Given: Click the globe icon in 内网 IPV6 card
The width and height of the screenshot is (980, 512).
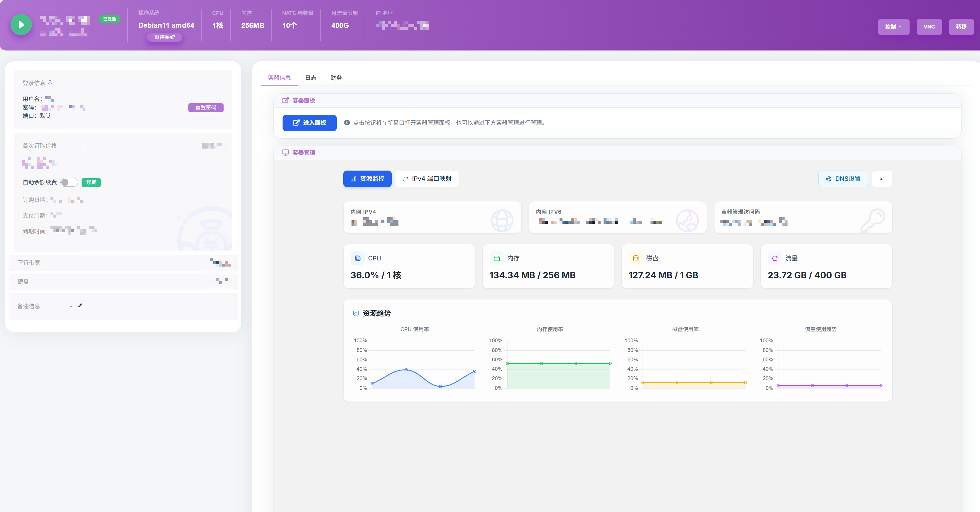Looking at the screenshot, I should (x=687, y=221).
